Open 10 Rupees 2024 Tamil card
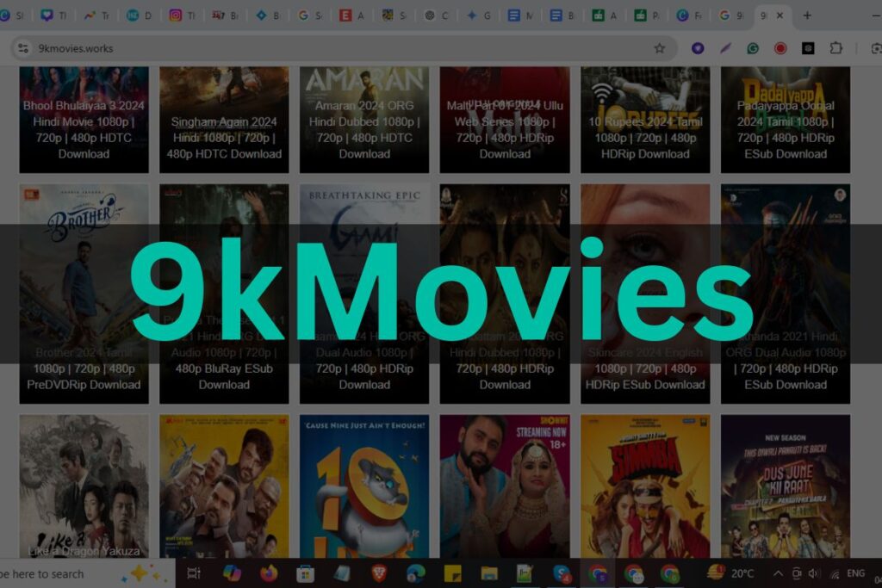The width and height of the screenshot is (882, 588). click(645, 119)
